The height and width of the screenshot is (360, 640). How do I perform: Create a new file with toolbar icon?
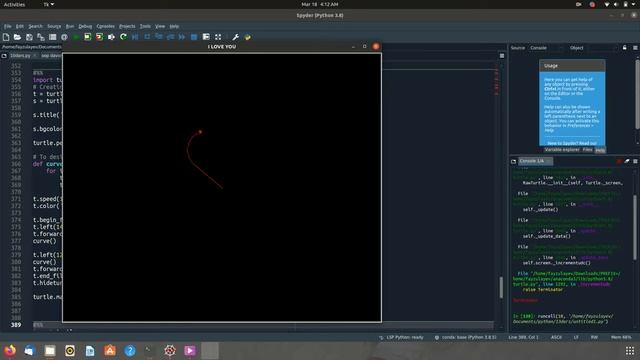pyautogui.click(x=6, y=37)
